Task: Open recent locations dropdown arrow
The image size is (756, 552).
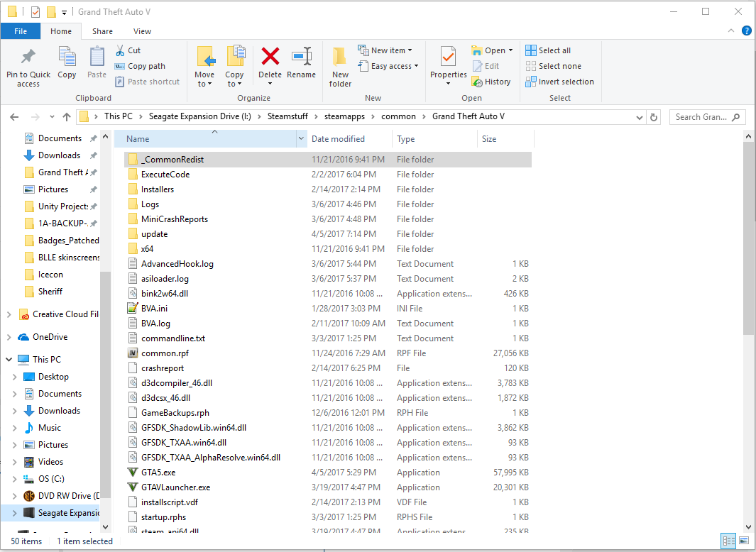Action: (x=52, y=117)
